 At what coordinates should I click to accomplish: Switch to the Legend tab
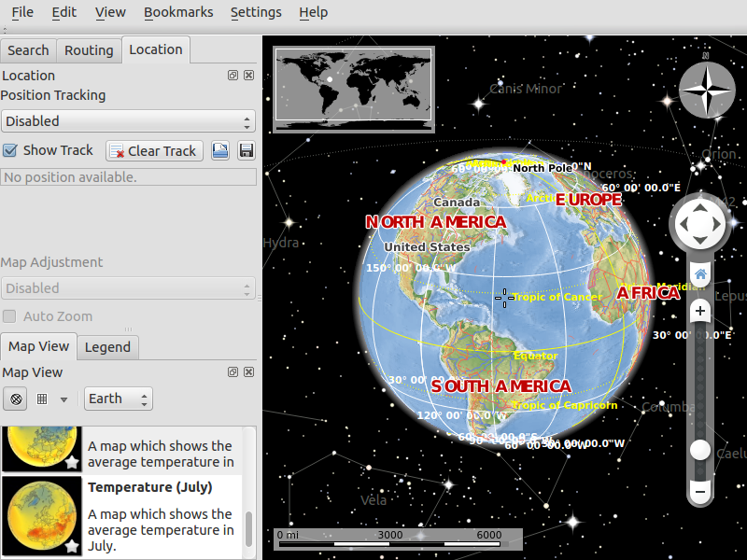[107, 347]
